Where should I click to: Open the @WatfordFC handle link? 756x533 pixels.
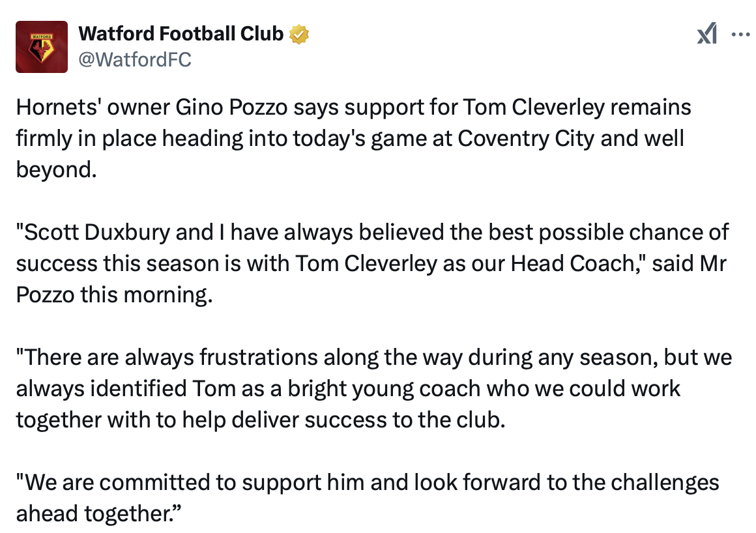tap(135, 59)
